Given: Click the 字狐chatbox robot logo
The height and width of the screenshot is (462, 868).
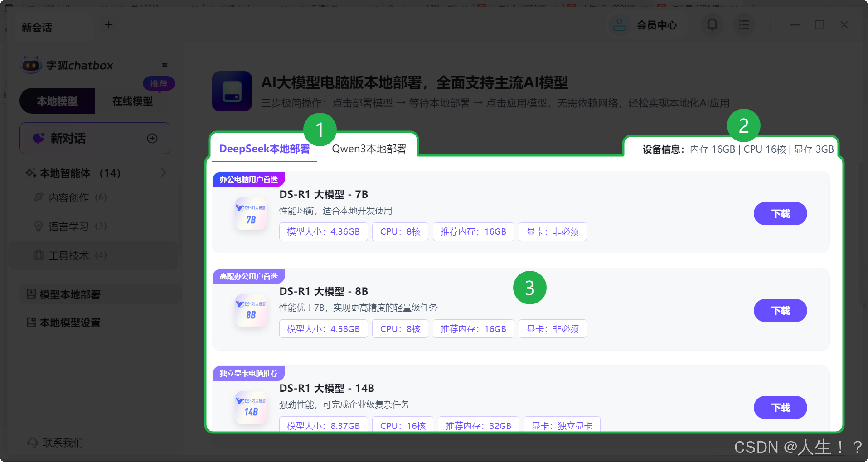Looking at the screenshot, I should click(31, 65).
